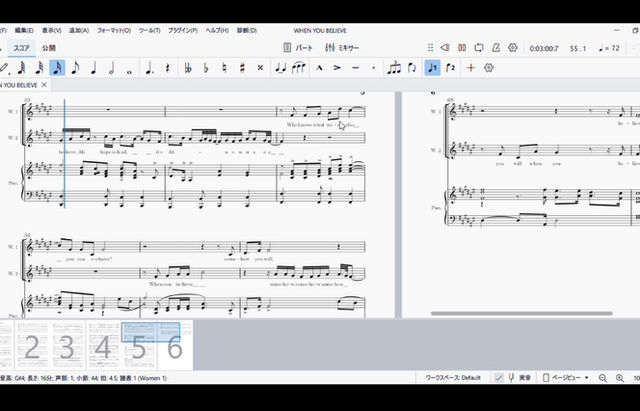Switch to Voice 2
Image resolution: width=640 pixels, height=411 pixels.
pyautogui.click(x=450, y=68)
